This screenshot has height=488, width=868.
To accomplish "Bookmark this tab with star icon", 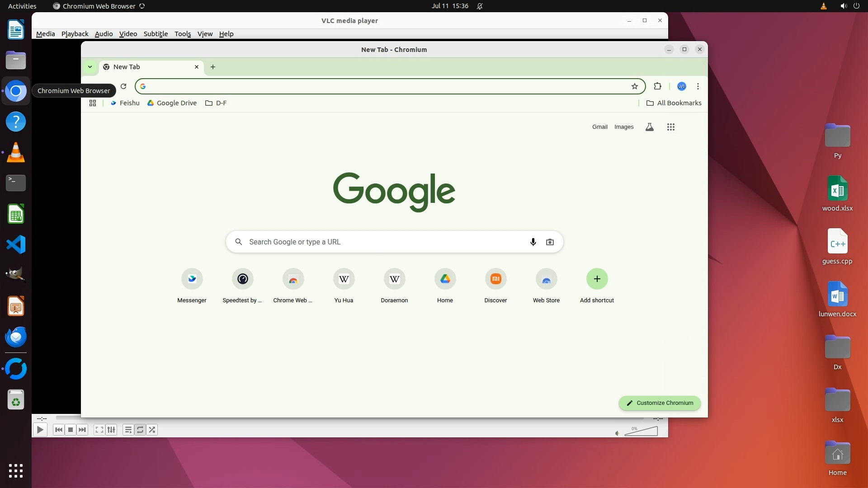I will pyautogui.click(x=635, y=86).
